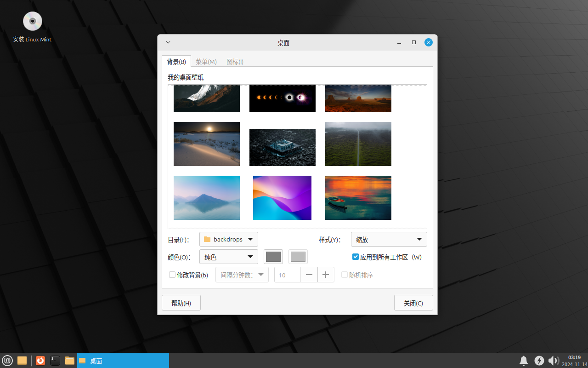Select the boat at sunset wallpaper
Screen dimensions: 588x368
pyautogui.click(x=358, y=198)
